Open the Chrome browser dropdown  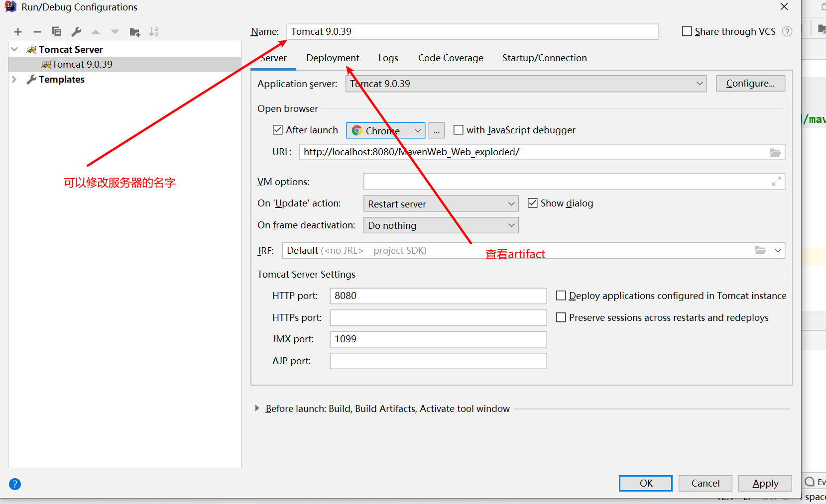[386, 130]
